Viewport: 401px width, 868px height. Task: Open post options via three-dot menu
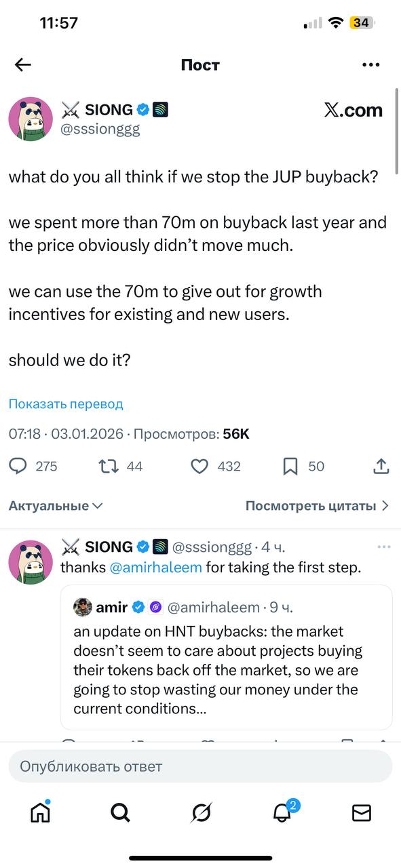[371, 64]
